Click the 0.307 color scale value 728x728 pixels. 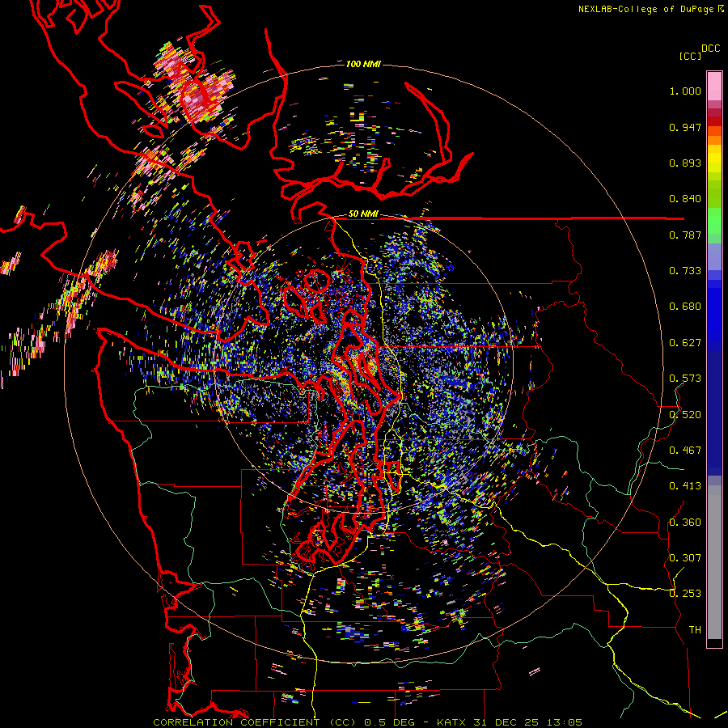click(685, 558)
